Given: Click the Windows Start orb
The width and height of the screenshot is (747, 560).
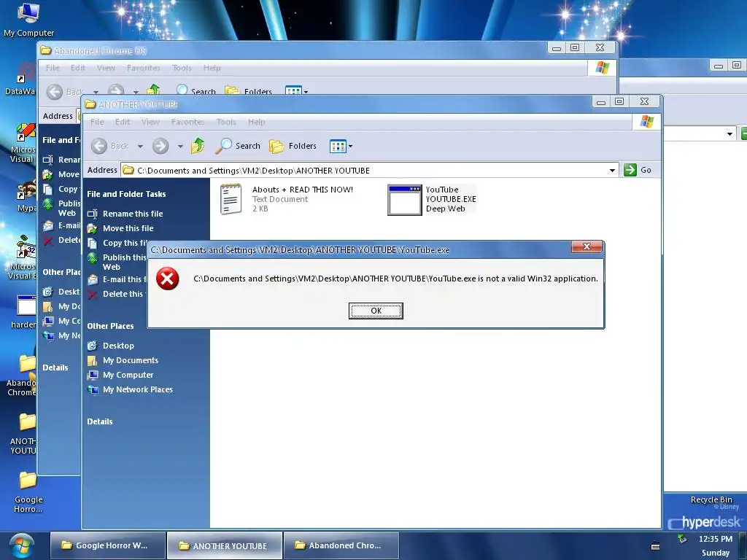Looking at the screenshot, I should (x=21, y=547).
